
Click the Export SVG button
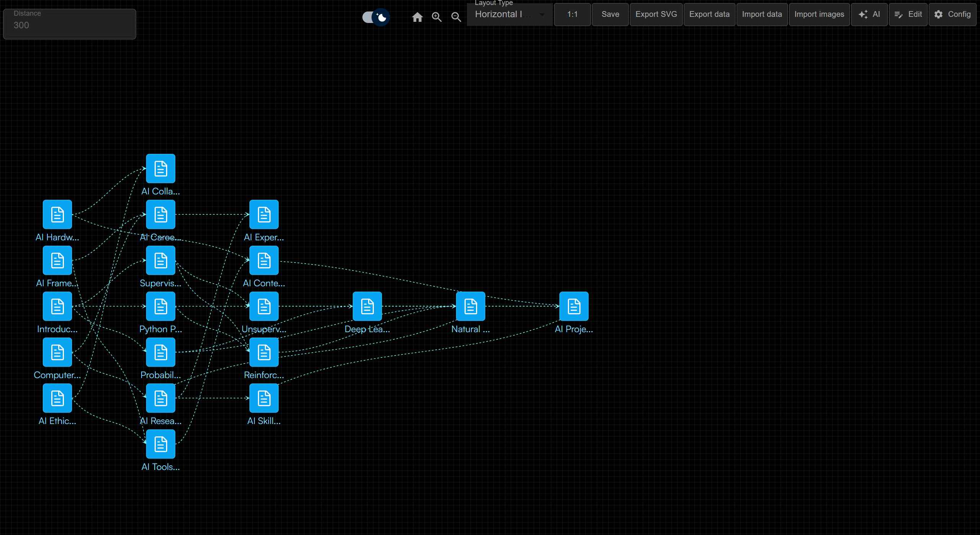coord(656,15)
